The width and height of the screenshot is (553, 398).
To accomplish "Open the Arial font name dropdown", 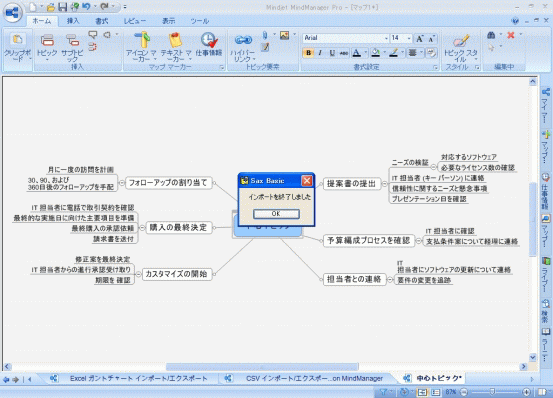I will pyautogui.click(x=386, y=38).
